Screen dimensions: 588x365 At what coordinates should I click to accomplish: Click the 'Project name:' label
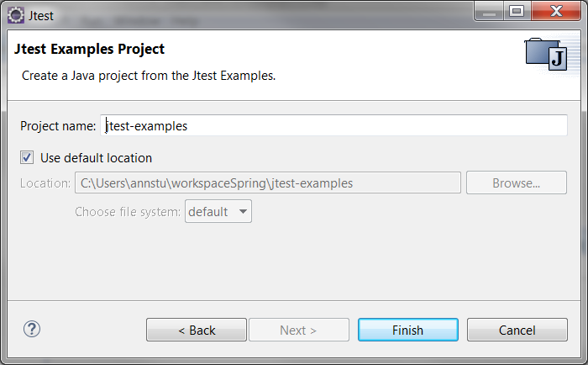[58, 126]
